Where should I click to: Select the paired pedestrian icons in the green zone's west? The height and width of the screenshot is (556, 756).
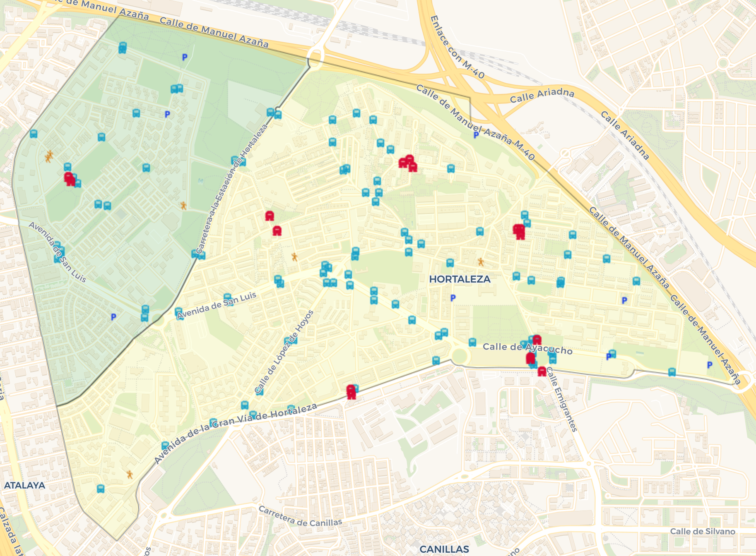coord(49,156)
